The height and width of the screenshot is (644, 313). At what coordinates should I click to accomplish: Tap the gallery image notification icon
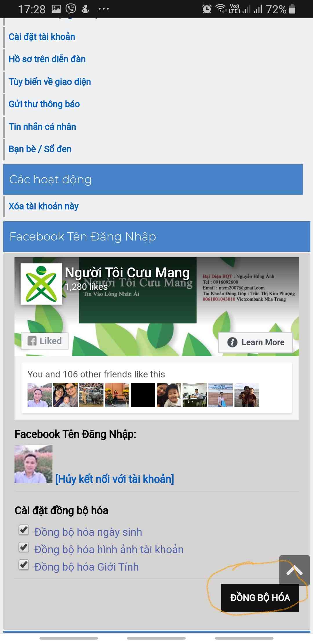click(x=56, y=9)
